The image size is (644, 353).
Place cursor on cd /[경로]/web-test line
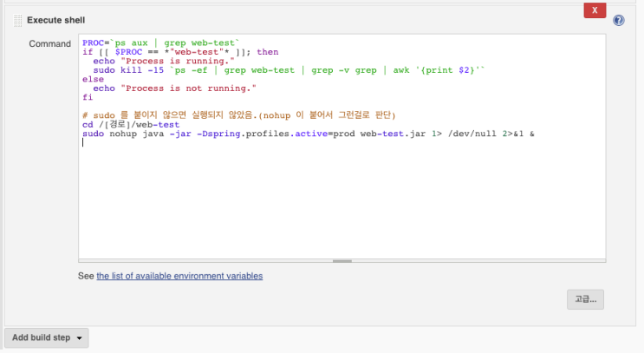click(x=130, y=125)
